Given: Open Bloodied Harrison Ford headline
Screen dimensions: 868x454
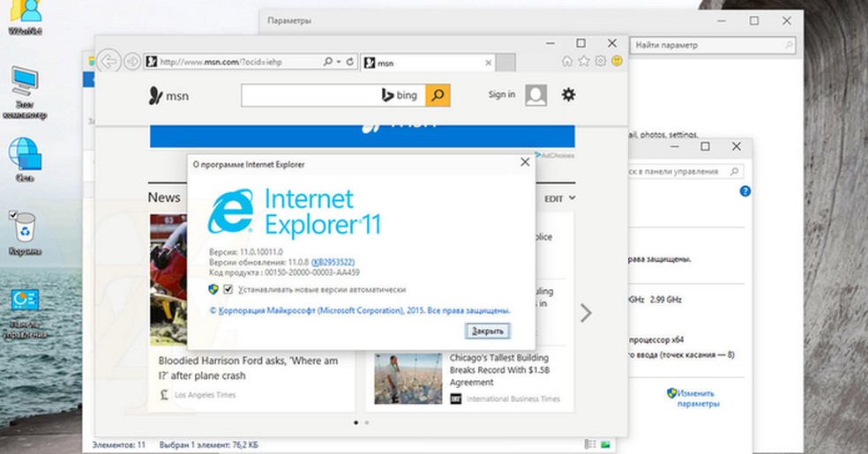Looking at the screenshot, I should pyautogui.click(x=248, y=368).
